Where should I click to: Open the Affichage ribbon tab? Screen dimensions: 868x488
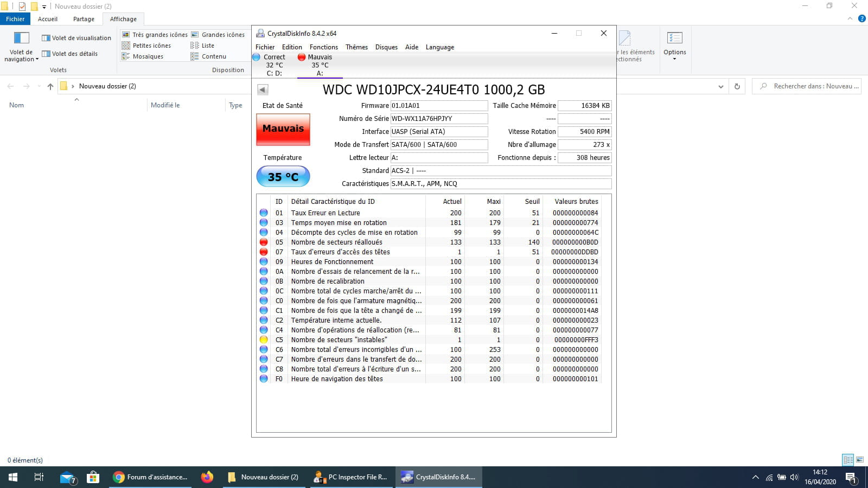[123, 19]
